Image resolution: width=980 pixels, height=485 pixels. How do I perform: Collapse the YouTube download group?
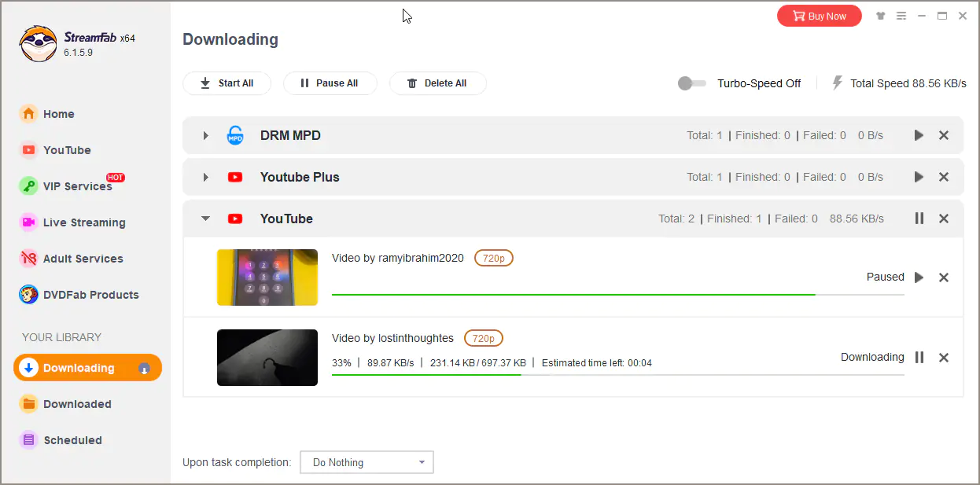pyautogui.click(x=205, y=219)
